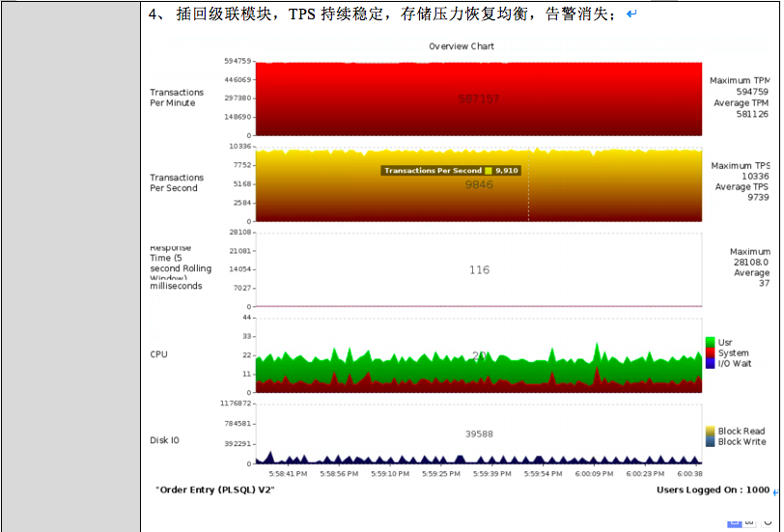Click the "Usr" legend label
Viewport: 784px width, 532px height.
click(x=725, y=343)
